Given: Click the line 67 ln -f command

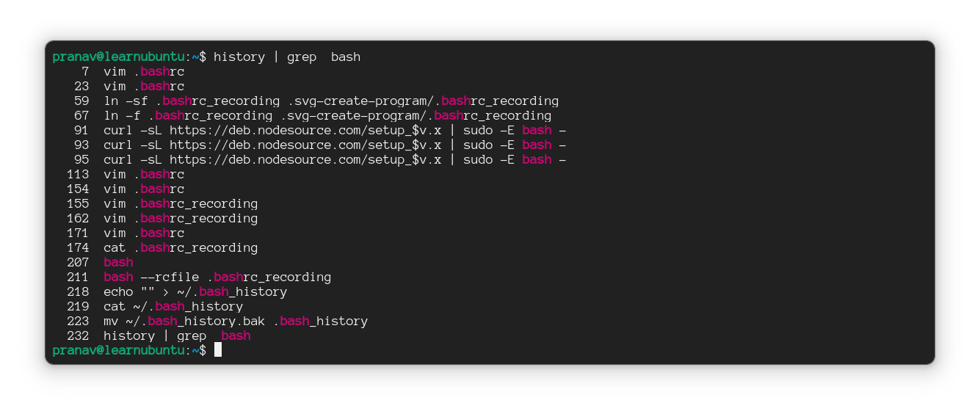Looking at the screenshot, I should pos(327,115).
